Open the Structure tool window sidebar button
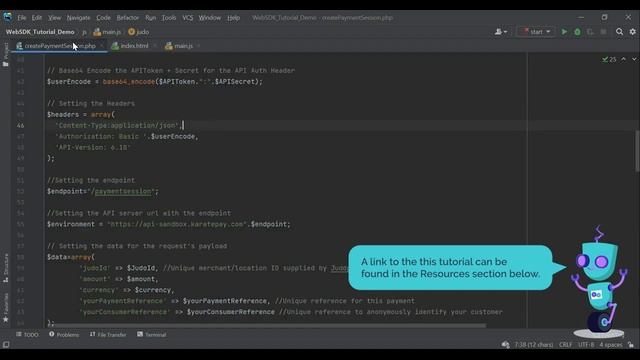Screen dimensions: 640x360 point(6,268)
